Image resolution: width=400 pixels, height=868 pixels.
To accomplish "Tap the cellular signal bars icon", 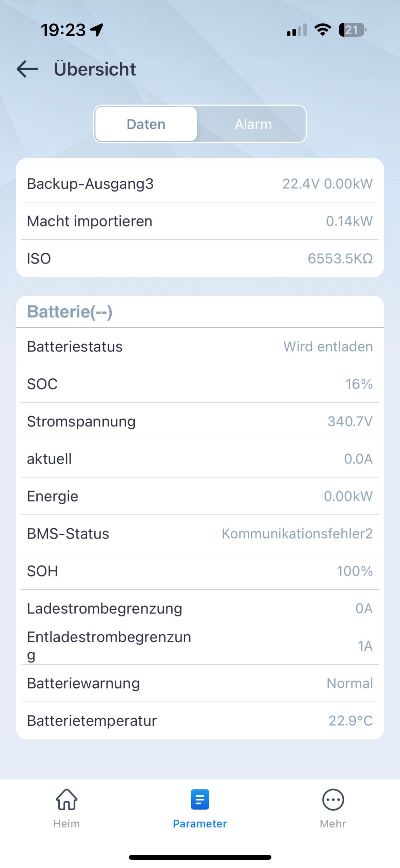I will (297, 30).
